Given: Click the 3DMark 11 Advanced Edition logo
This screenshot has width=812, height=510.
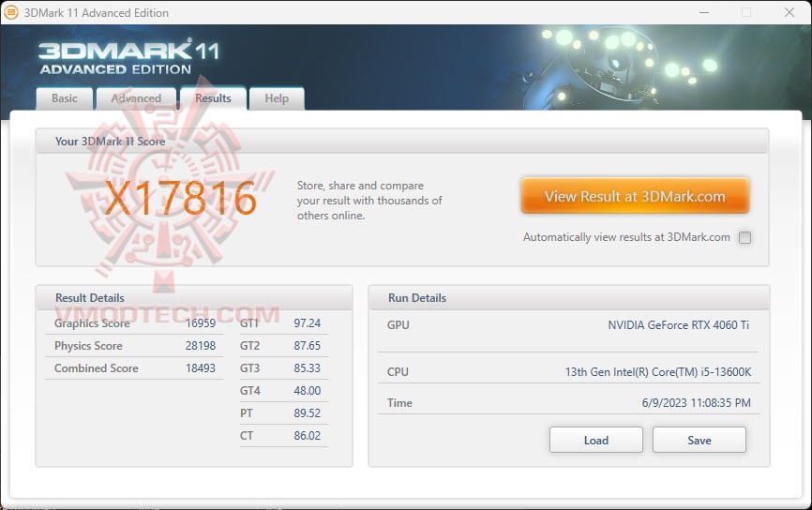Looking at the screenshot, I should 128,57.
